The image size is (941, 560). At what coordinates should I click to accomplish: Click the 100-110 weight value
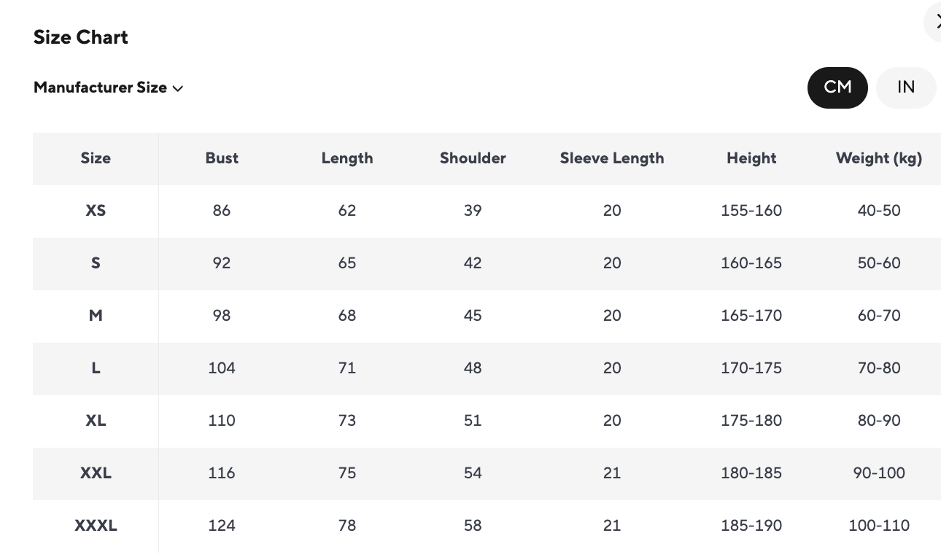(x=879, y=526)
